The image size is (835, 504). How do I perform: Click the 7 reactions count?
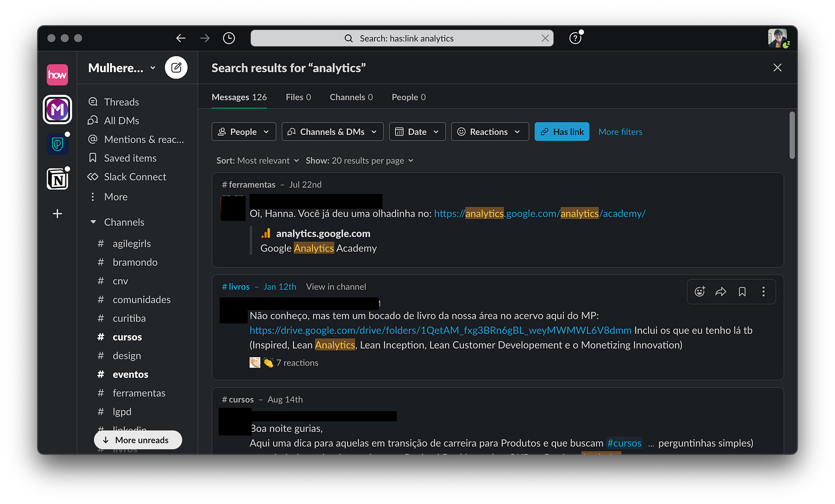[x=297, y=363]
